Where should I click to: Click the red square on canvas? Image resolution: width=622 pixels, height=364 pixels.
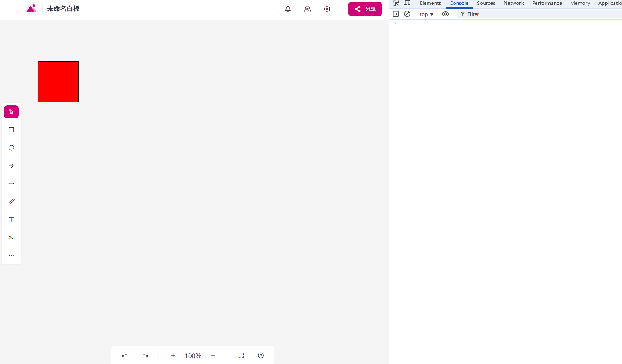point(58,82)
